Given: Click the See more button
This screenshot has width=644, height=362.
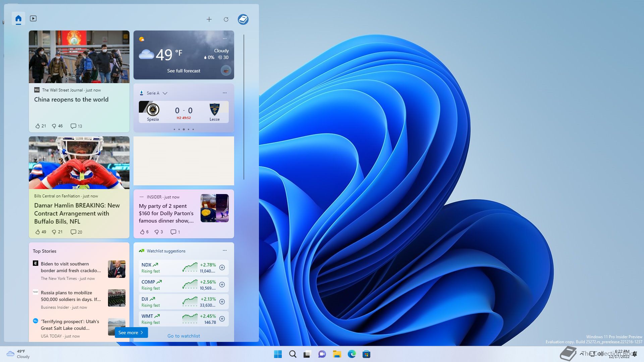Looking at the screenshot, I should 131,333.
